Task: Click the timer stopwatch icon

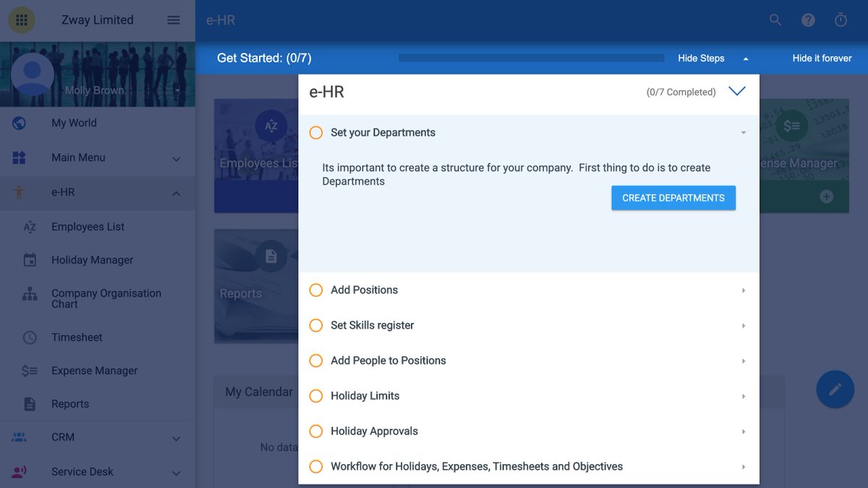Action: coord(841,20)
